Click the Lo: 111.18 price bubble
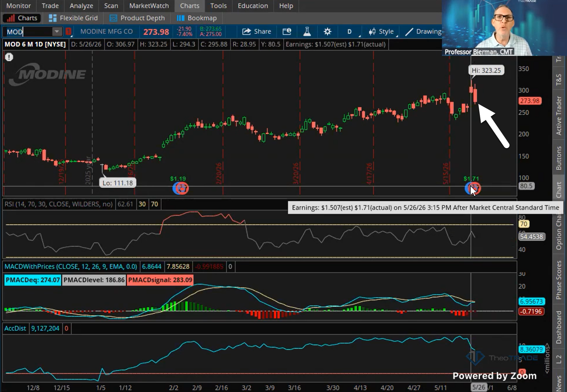The height and width of the screenshot is (392, 567). pyautogui.click(x=118, y=183)
